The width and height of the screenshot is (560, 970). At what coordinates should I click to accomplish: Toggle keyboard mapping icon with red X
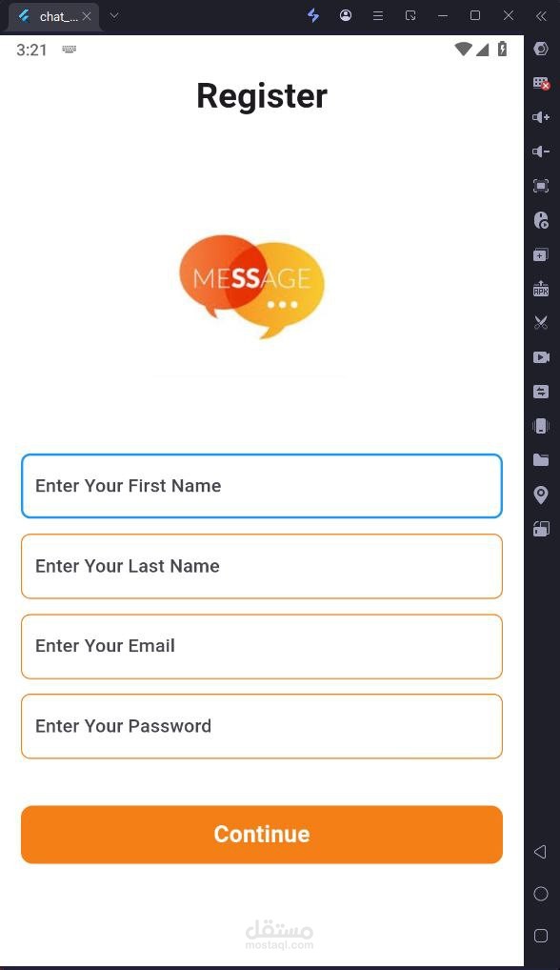pyautogui.click(x=541, y=83)
